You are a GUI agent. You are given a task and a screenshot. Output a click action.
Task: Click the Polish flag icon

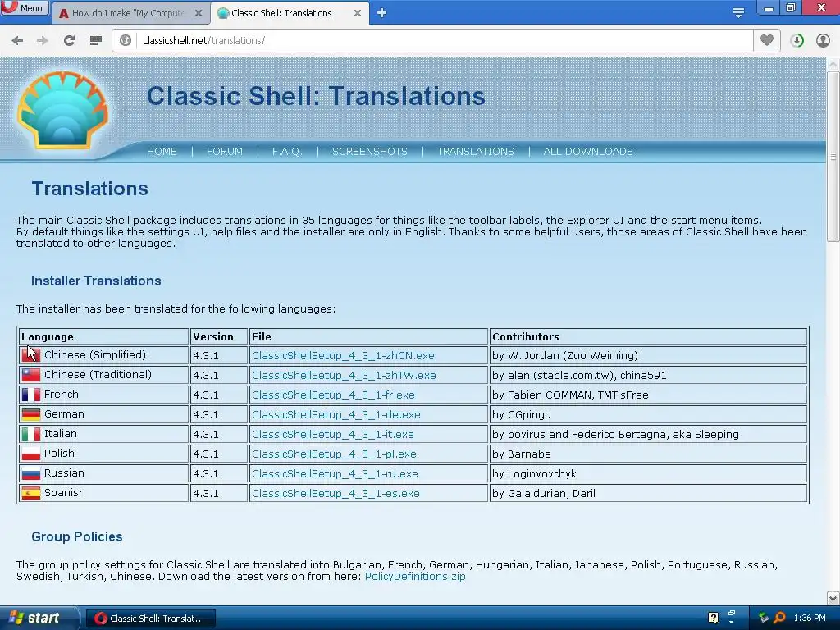point(30,454)
